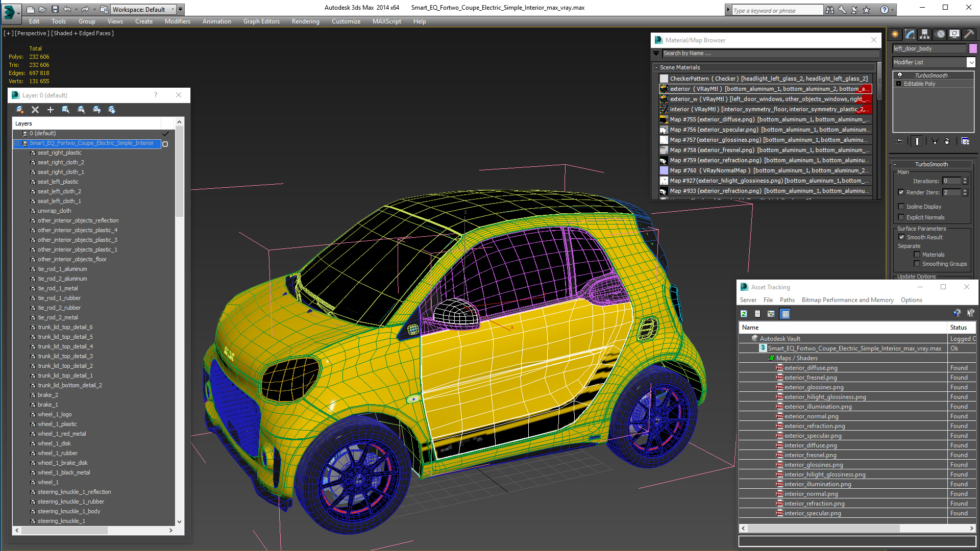Click the Search by Name field in Material Browser
980x551 pixels.
(x=771, y=53)
